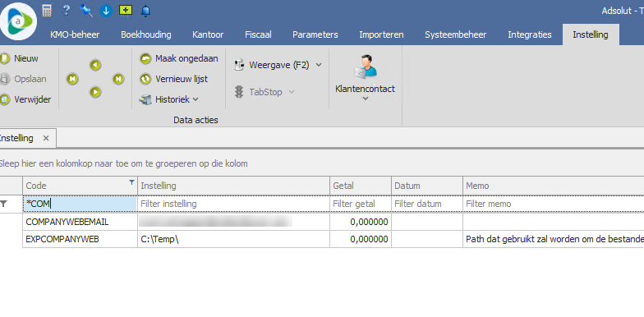Viewport: 644px width, 317px height.
Task: Close the Instelling document tab
Action: pyautogui.click(x=46, y=138)
